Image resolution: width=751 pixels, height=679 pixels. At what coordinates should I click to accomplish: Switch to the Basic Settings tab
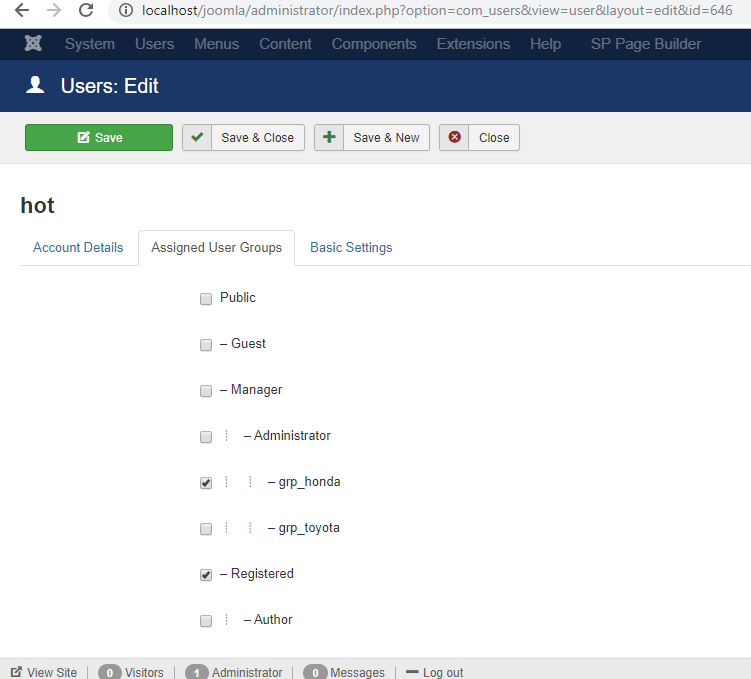click(x=351, y=248)
